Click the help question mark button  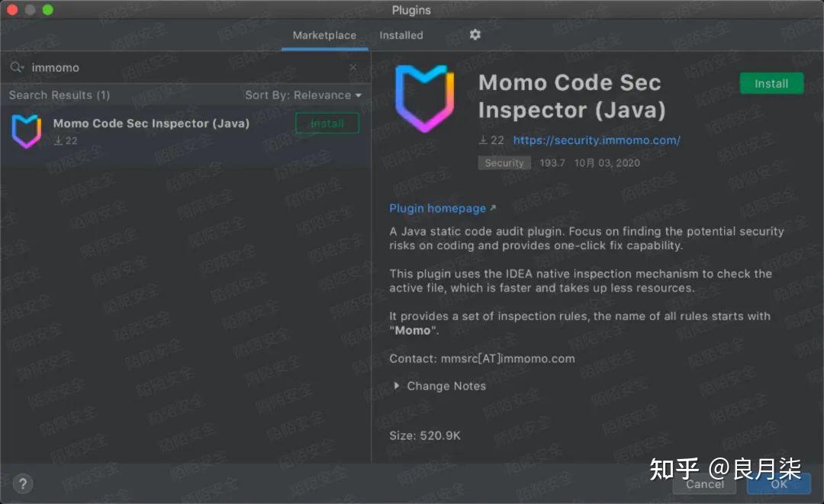[23, 483]
